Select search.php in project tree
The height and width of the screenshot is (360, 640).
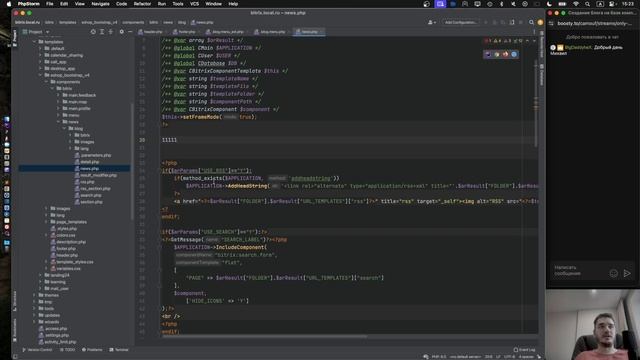click(x=88, y=196)
